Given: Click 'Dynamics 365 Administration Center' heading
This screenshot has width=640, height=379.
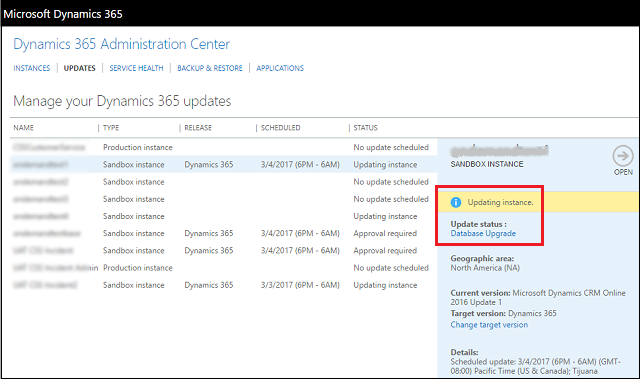Looking at the screenshot, I should pos(122,44).
